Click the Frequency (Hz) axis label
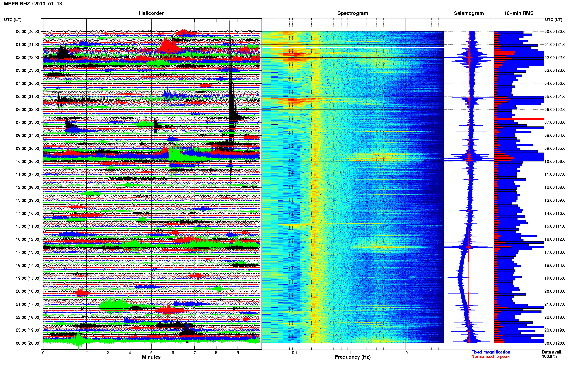The height and width of the screenshot is (368, 588). pos(353,357)
